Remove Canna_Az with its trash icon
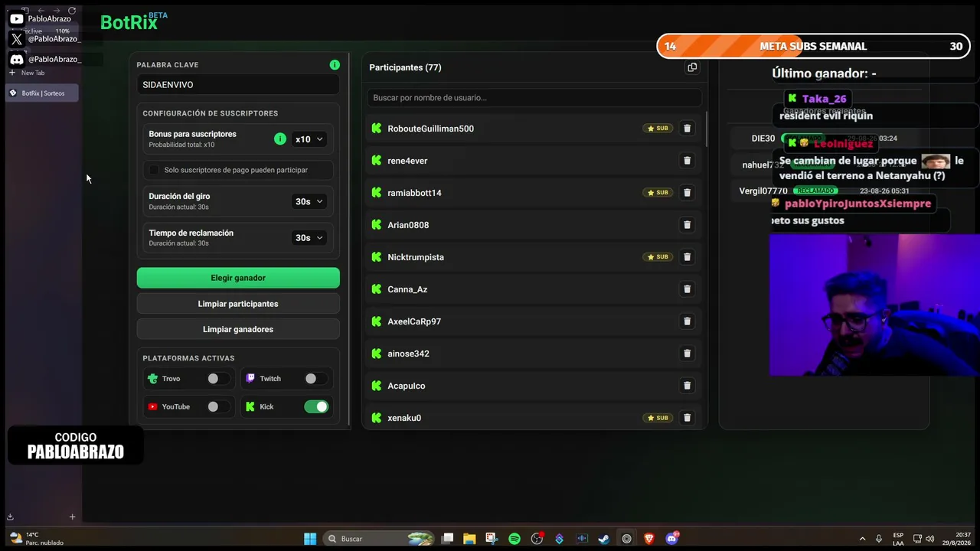 [687, 289]
